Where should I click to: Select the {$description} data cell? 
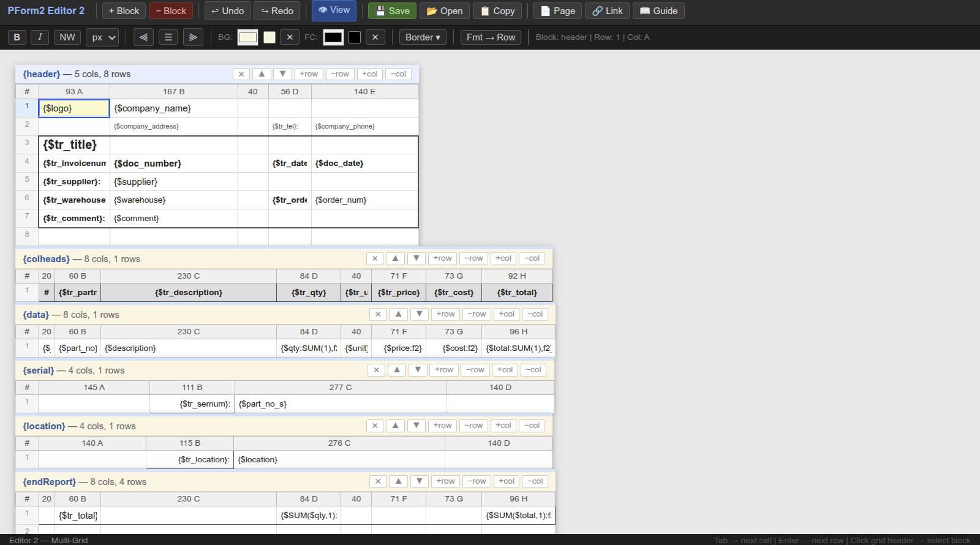coord(189,348)
